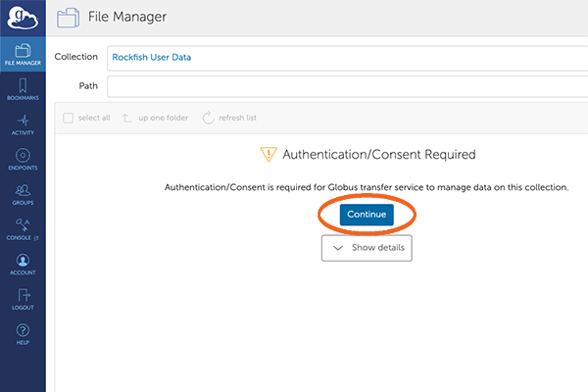Focus the Path input field

[347, 86]
